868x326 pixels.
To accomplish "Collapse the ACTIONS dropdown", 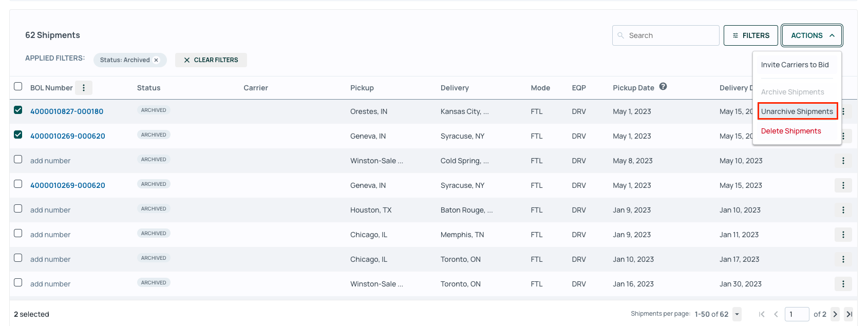I will point(812,35).
